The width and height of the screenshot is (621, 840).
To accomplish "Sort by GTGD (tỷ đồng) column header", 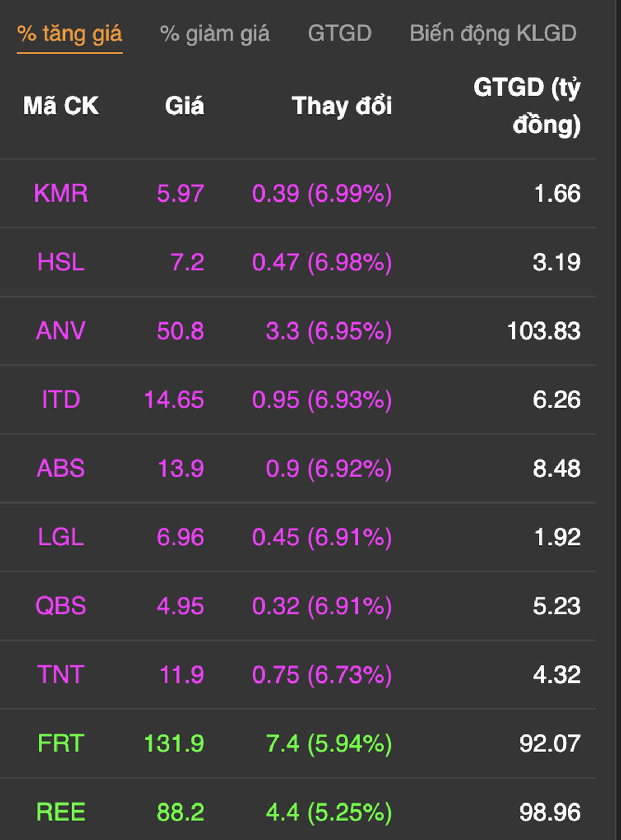I will (527, 106).
